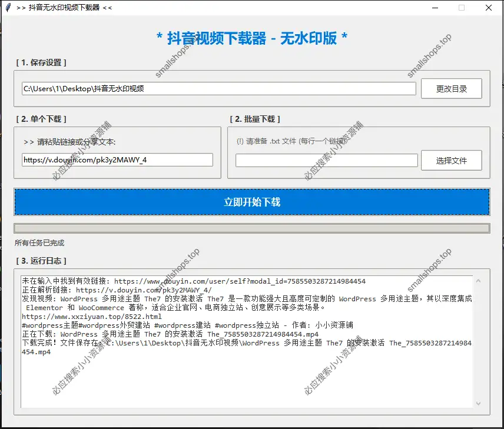Click the Python feather app icon in title bar
The width and height of the screenshot is (504, 429).
[8, 8]
